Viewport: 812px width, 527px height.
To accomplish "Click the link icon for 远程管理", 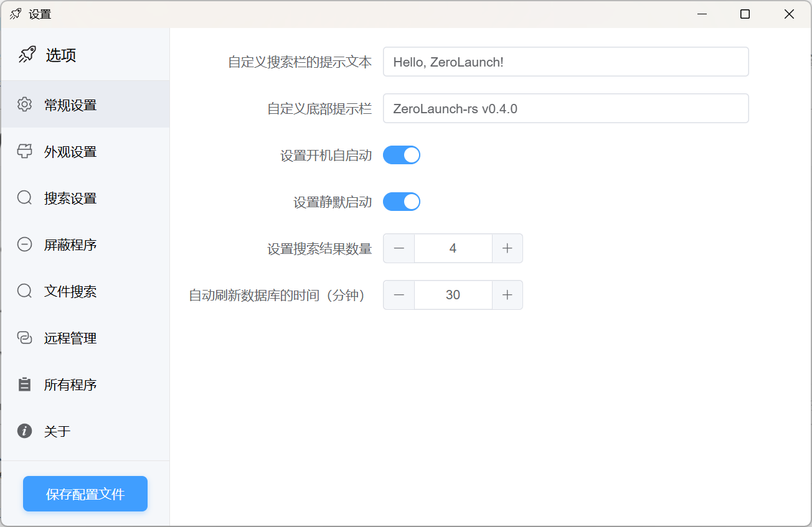I will [25, 338].
